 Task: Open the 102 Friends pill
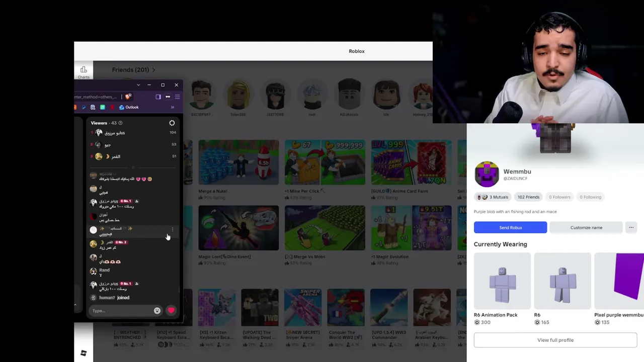[528, 197]
